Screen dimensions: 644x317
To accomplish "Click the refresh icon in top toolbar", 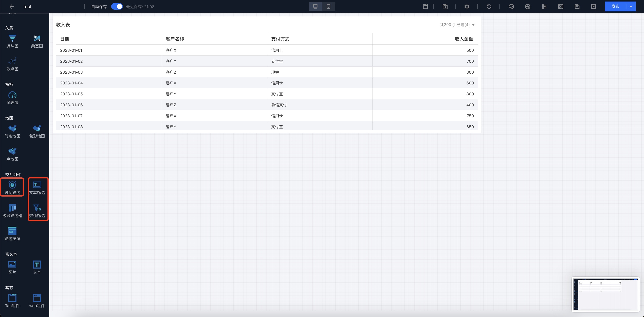I will pos(489,7).
